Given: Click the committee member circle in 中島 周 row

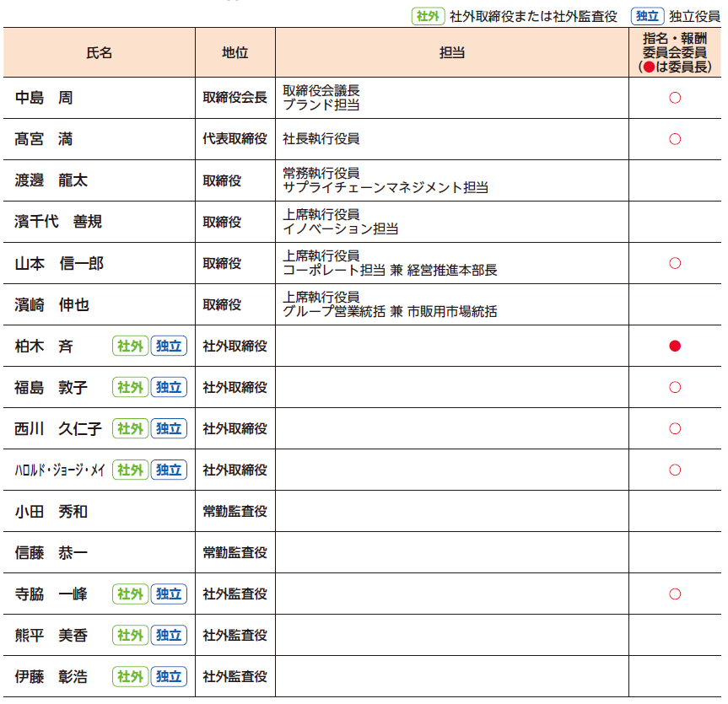Looking at the screenshot, I should [675, 98].
